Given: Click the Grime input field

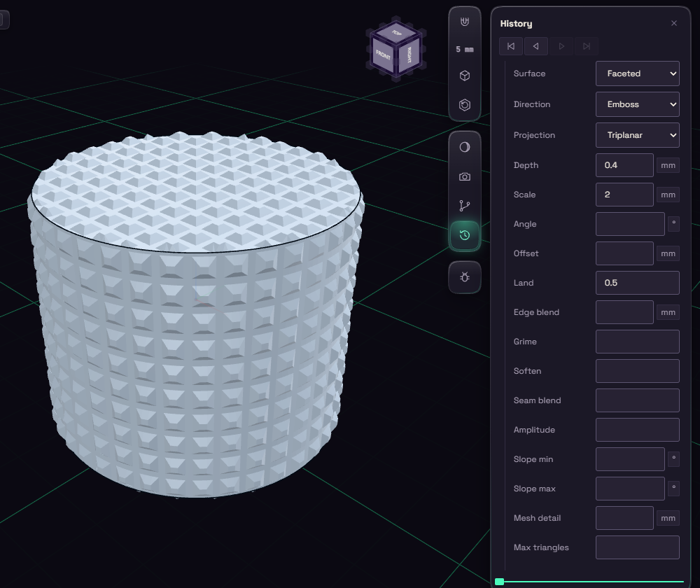Looking at the screenshot, I should tap(638, 342).
